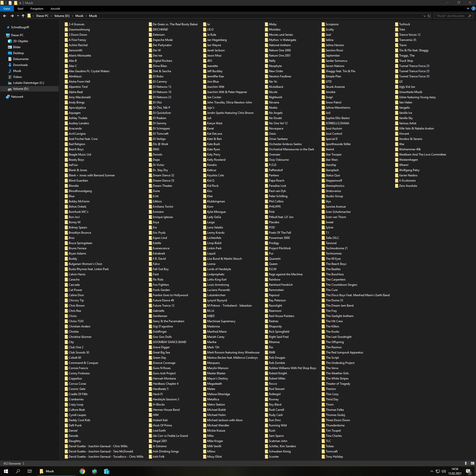
Task: Click the search magnifier in the Explorer search box
Action: [470, 16]
